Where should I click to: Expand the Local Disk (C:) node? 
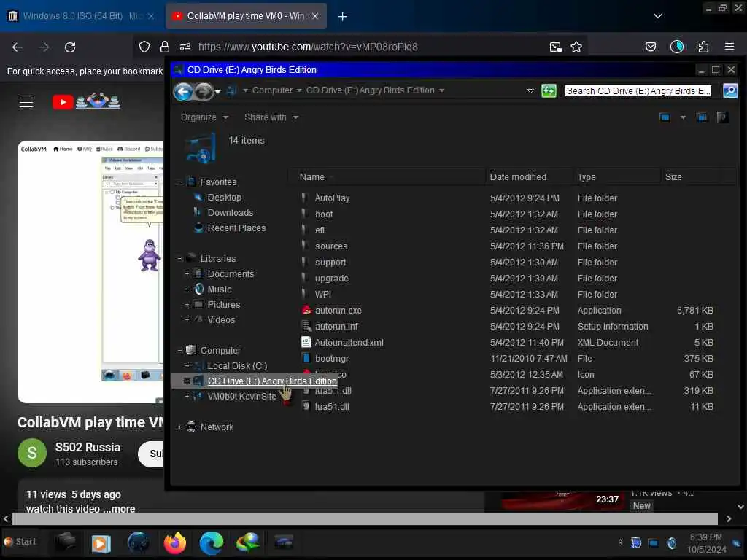187,366
